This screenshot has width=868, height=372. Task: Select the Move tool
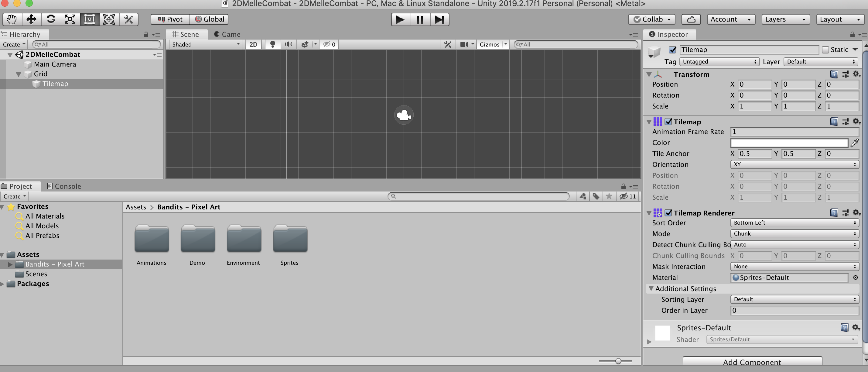tap(31, 19)
